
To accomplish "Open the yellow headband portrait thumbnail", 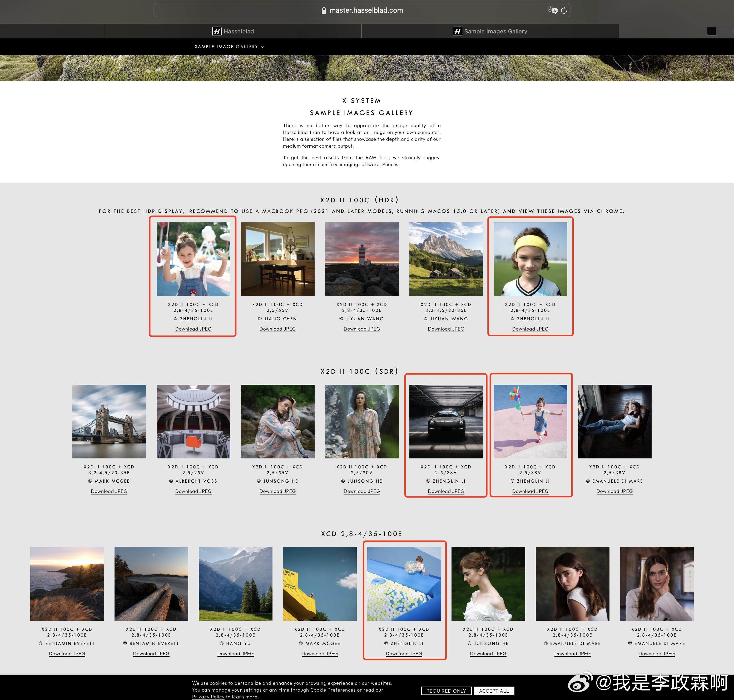I will pos(530,259).
